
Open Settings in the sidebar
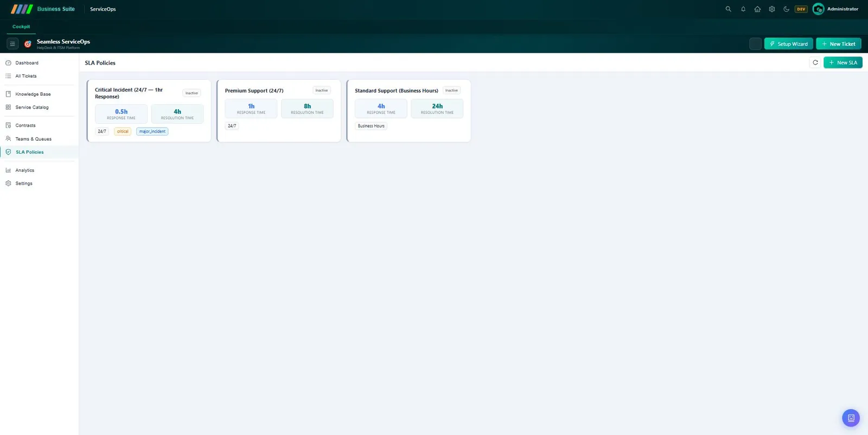pyautogui.click(x=40, y=184)
